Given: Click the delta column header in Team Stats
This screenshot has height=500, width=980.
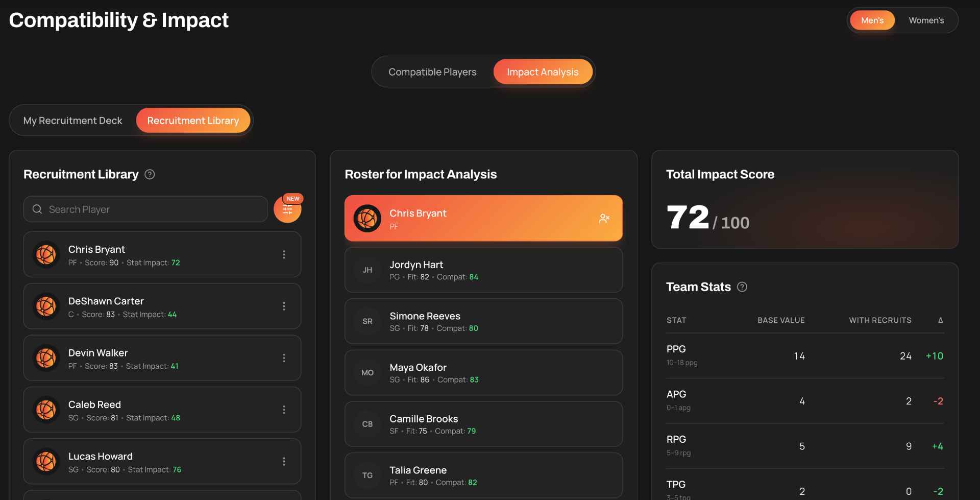Looking at the screenshot, I should pos(940,320).
